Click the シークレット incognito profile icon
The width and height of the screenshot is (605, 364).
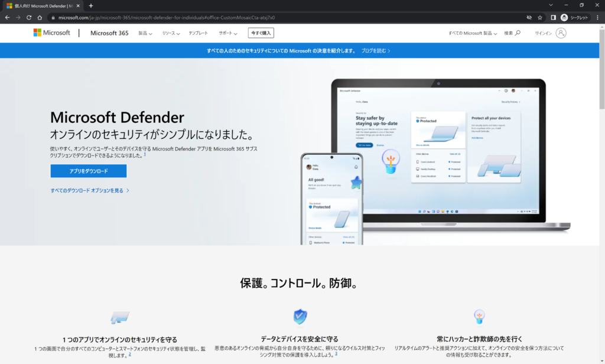tap(565, 18)
